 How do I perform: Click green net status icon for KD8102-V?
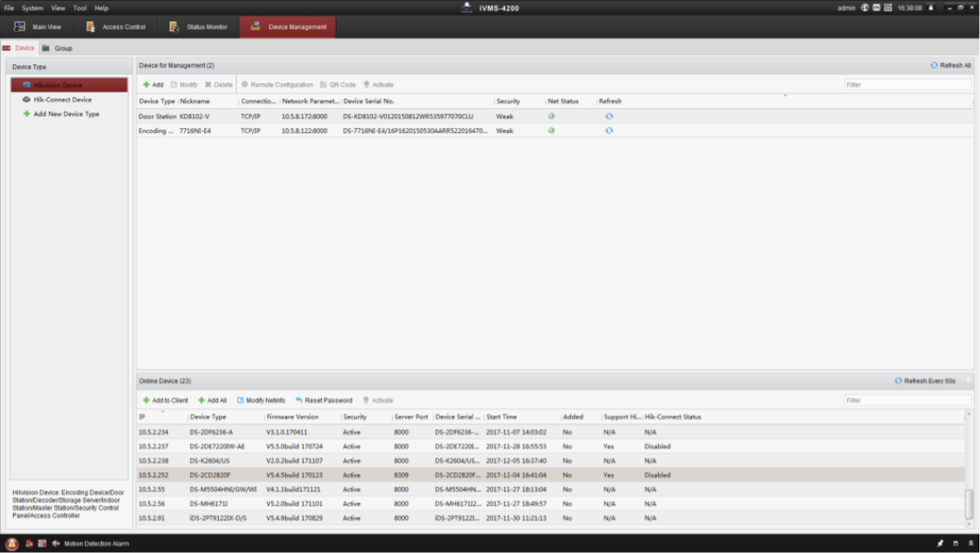coord(552,116)
